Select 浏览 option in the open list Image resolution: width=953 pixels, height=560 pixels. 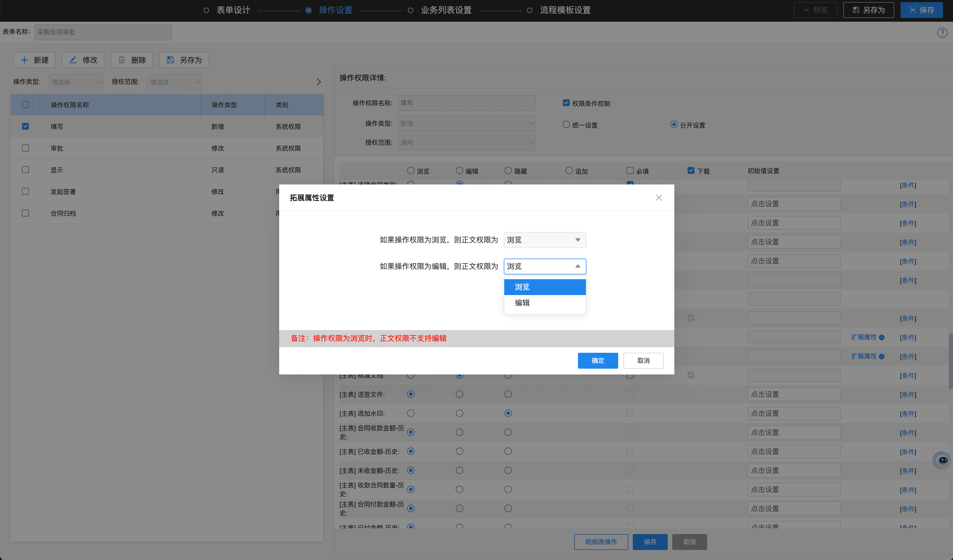click(x=545, y=287)
